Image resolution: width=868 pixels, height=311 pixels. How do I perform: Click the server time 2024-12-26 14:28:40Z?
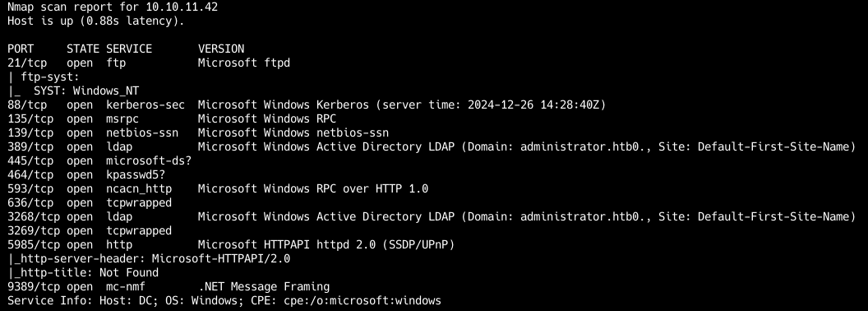tap(537, 104)
